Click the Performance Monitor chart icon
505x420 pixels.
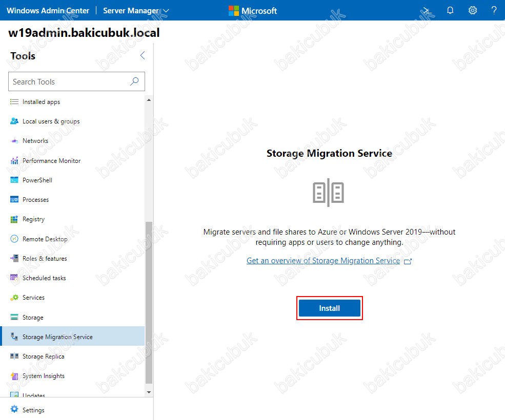[14, 160]
